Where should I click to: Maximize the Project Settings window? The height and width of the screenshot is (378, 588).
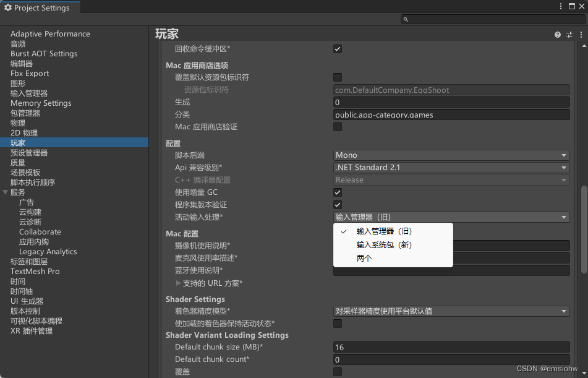[572, 6]
